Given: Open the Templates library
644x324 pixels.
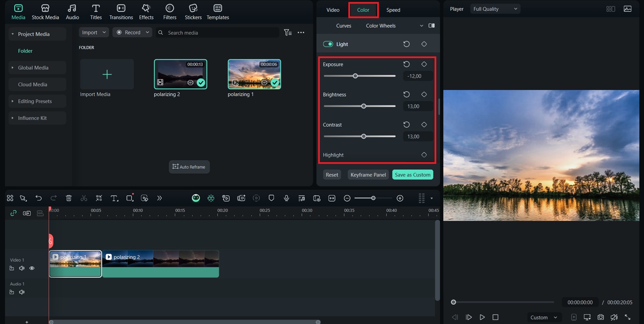Looking at the screenshot, I should pos(218,12).
